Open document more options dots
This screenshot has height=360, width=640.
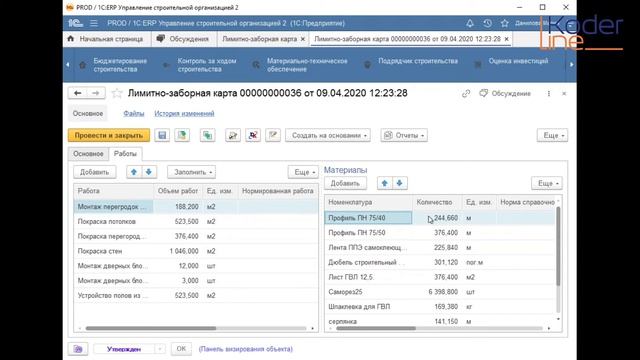coord(549,93)
